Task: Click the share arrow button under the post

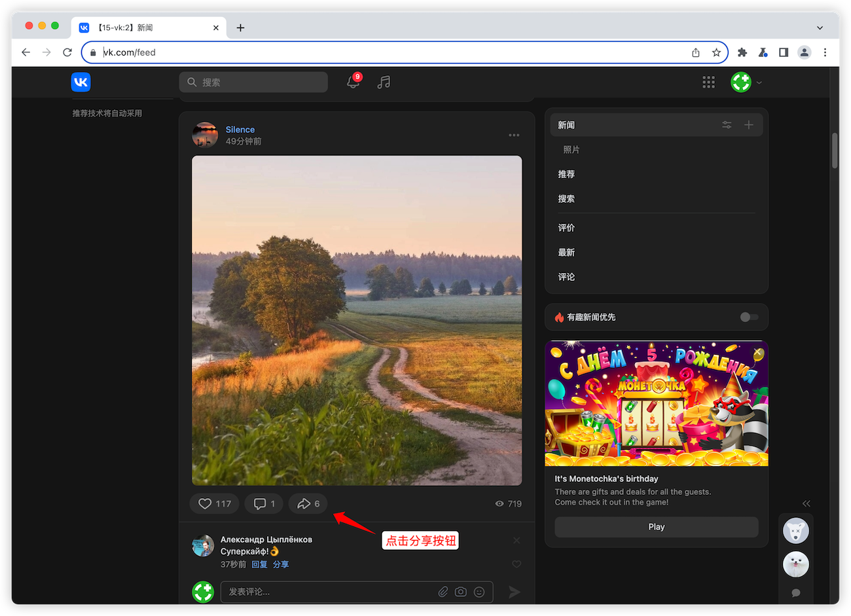Action: pyautogui.click(x=308, y=503)
